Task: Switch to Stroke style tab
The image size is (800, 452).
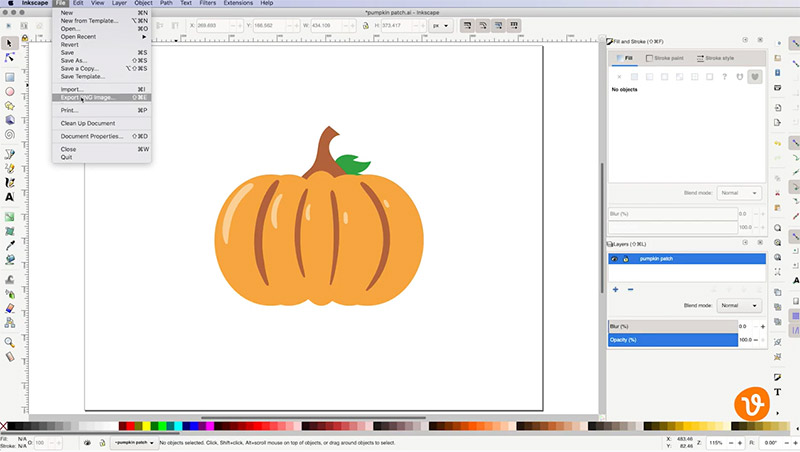Action: [715, 58]
